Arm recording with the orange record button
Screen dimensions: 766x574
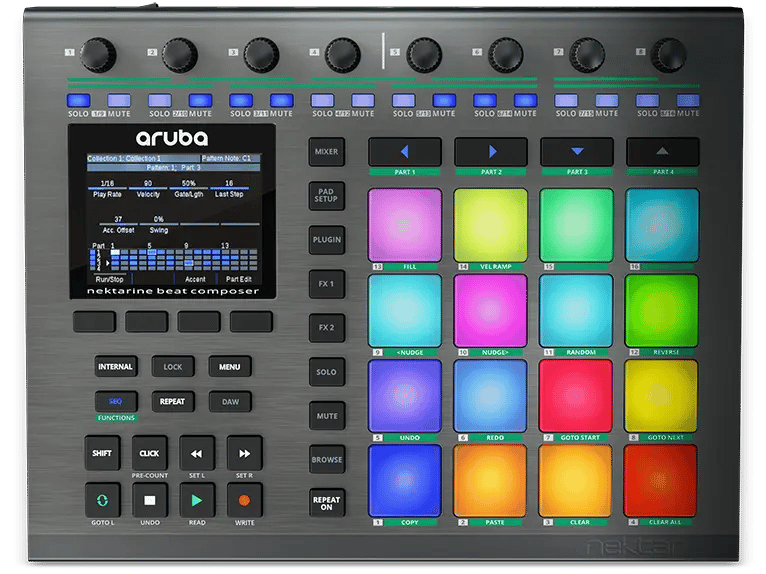click(244, 500)
